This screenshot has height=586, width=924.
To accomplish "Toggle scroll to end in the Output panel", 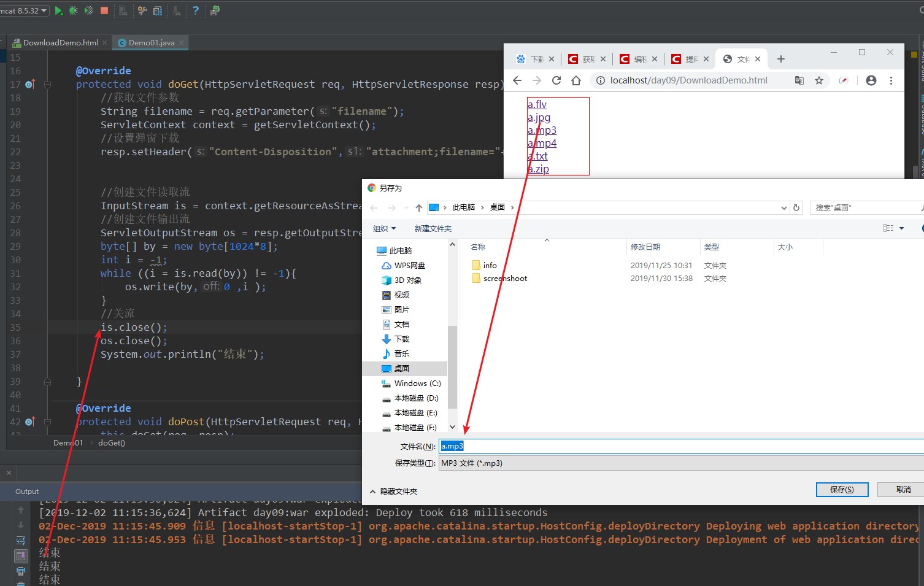I will [x=21, y=556].
